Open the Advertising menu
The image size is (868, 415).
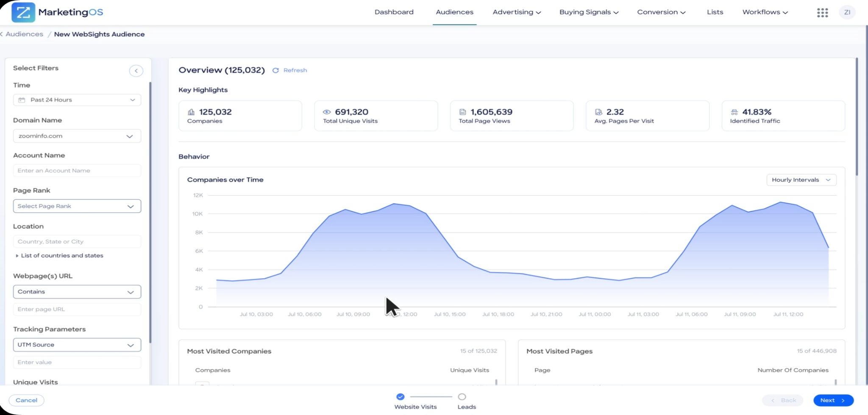point(517,12)
